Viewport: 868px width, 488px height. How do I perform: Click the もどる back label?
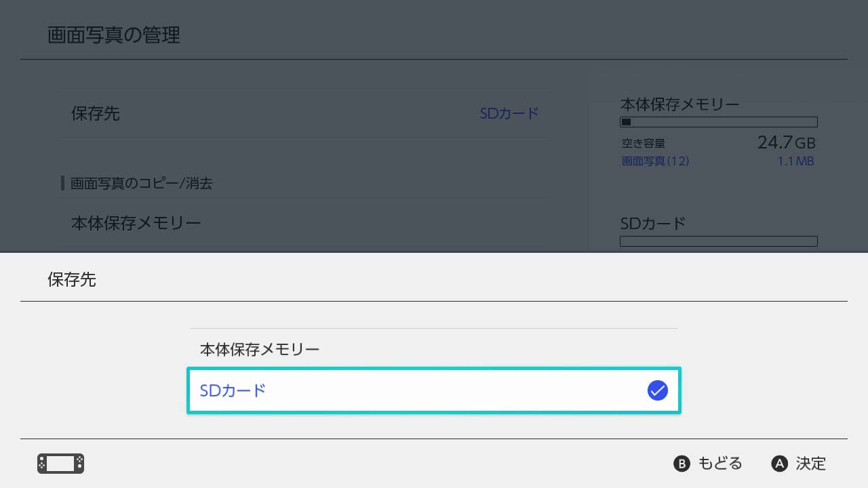point(720,464)
